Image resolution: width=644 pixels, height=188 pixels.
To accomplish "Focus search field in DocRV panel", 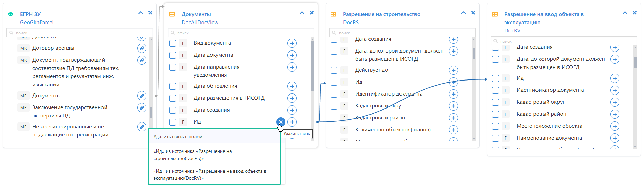I will point(564,41).
